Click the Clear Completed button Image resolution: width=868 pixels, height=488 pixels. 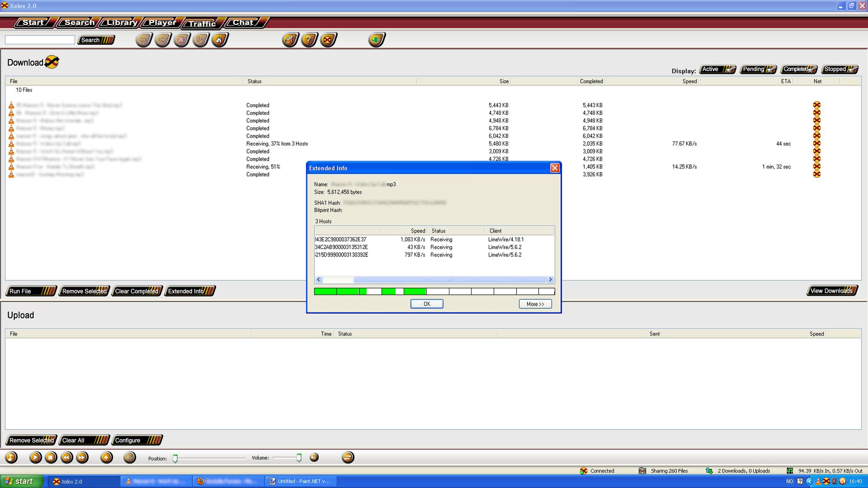(137, 291)
